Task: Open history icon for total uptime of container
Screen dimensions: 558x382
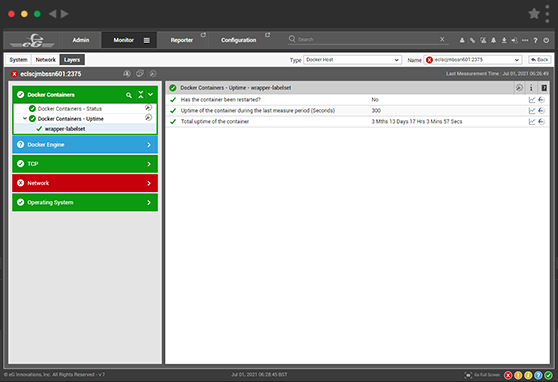Action: [x=542, y=122]
